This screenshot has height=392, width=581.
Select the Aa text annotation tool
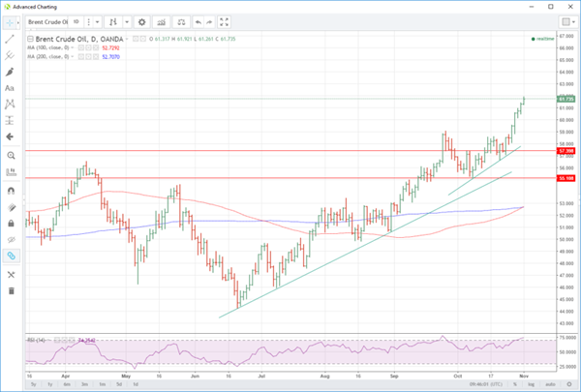click(x=10, y=87)
